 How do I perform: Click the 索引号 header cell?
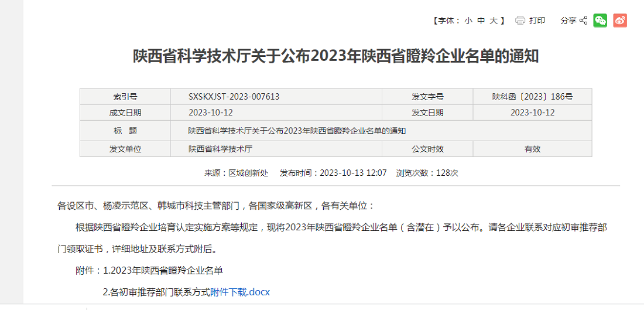point(125,97)
